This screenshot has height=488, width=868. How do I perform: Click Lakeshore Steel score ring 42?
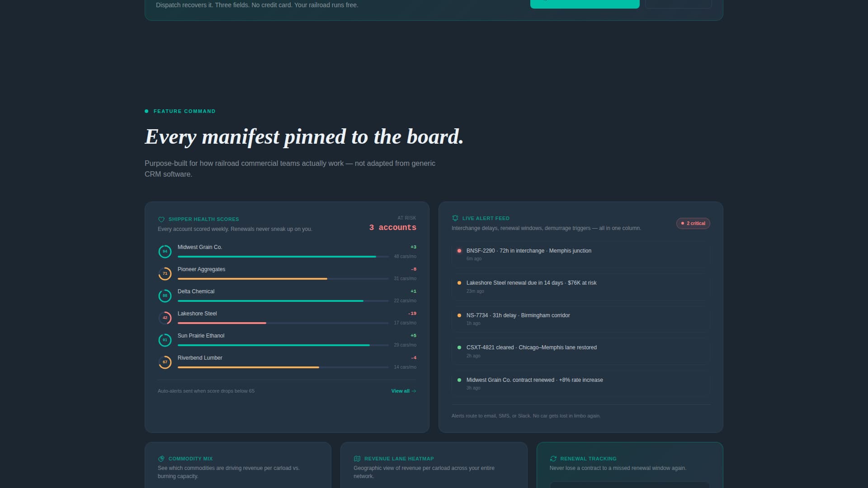[165, 318]
